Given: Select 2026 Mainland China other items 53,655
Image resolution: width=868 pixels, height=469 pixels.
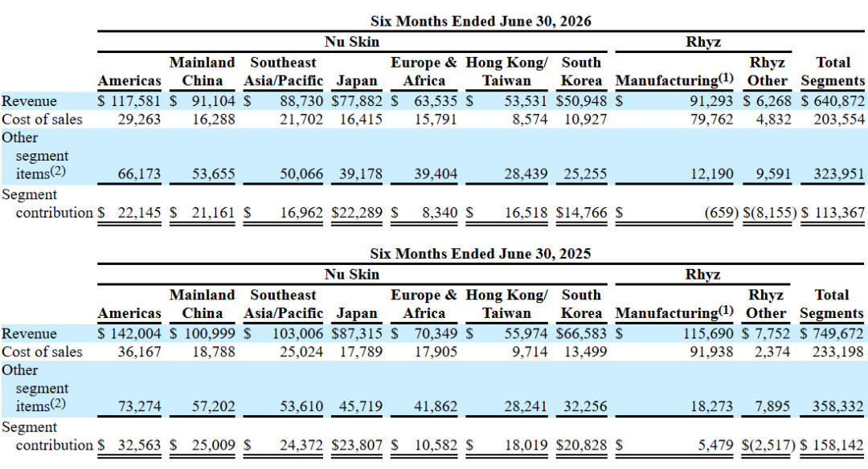Looking at the screenshot, I should tap(213, 173).
